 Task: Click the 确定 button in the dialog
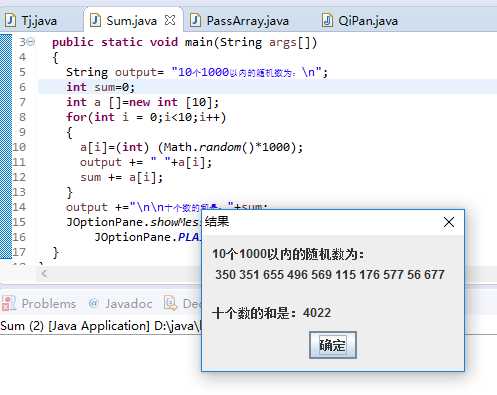point(333,345)
